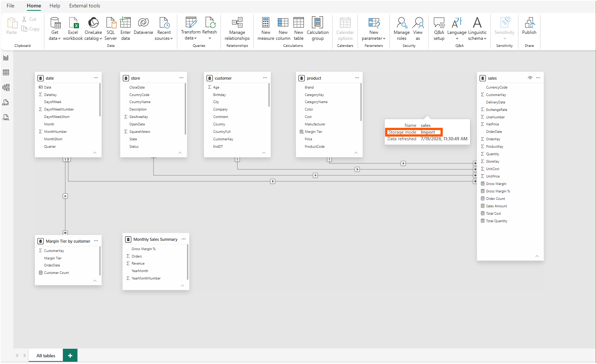This screenshot has width=597, height=364.
Task: Open External tools ribbon tab
Action: [x=85, y=6]
